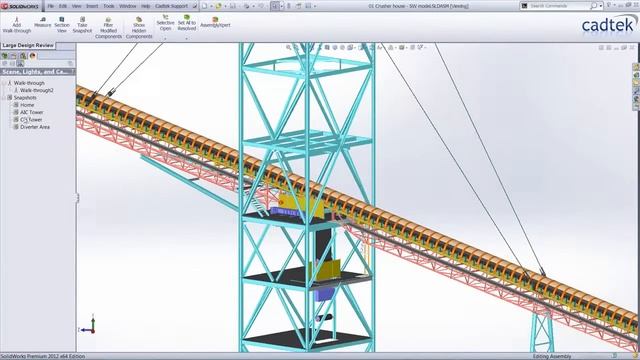This screenshot has width=640, height=360.
Task: Open the Search Commands dropdown arrow
Action: pyautogui.click(x=600, y=6)
